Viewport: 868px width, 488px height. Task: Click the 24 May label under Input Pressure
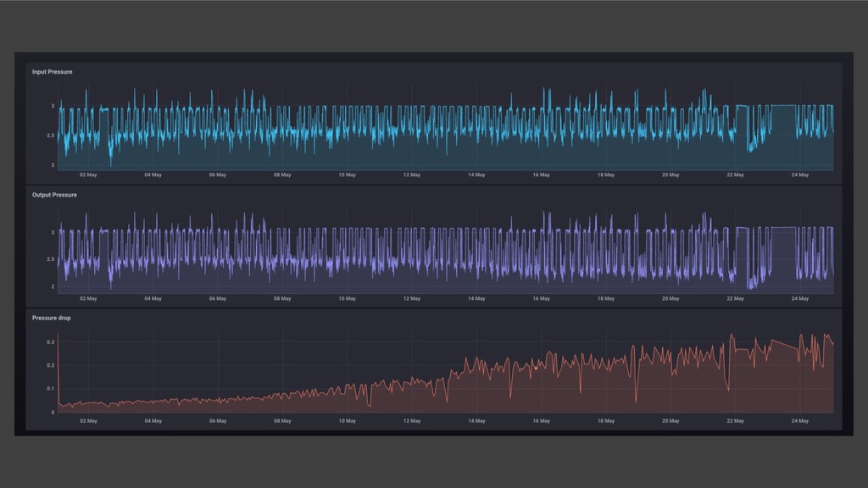799,175
